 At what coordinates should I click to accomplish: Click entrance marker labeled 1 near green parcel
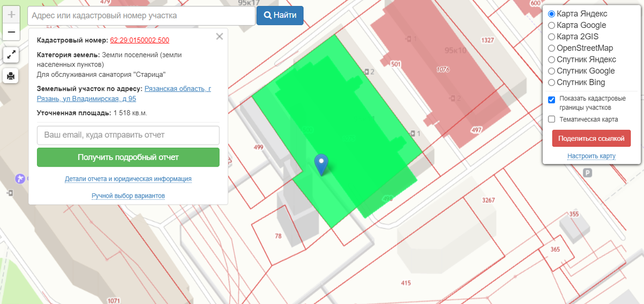[415, 133]
